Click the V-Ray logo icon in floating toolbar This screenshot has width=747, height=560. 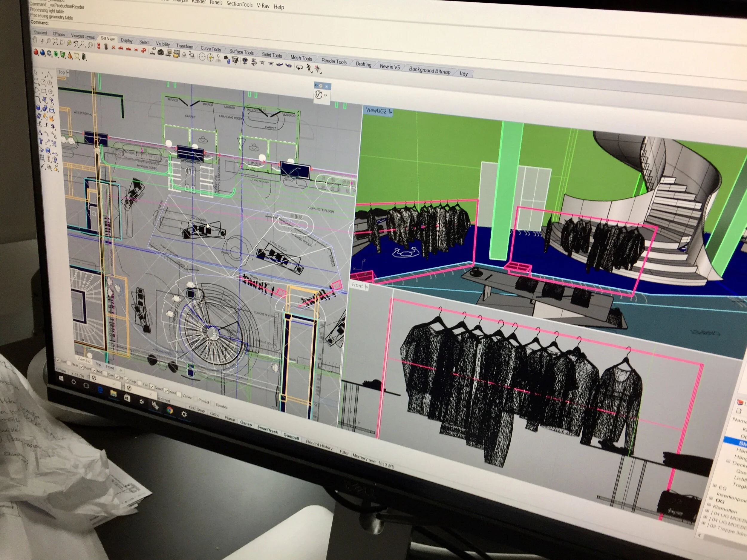coord(318,95)
